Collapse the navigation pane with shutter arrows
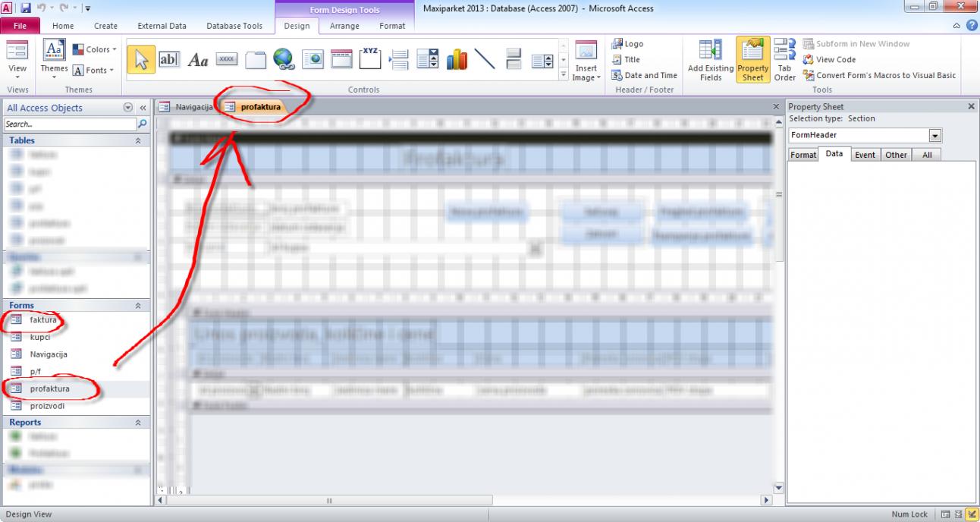This screenshot has height=522, width=980. (x=143, y=108)
